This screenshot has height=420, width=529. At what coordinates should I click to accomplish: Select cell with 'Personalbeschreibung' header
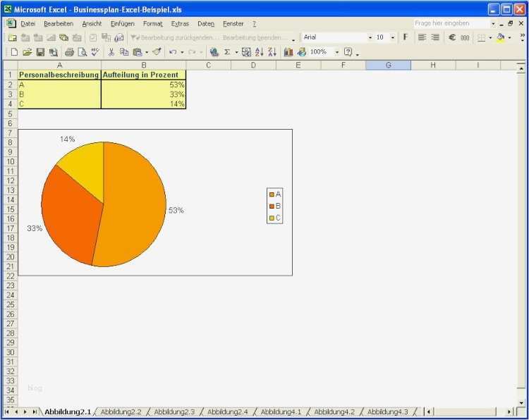[x=59, y=75]
